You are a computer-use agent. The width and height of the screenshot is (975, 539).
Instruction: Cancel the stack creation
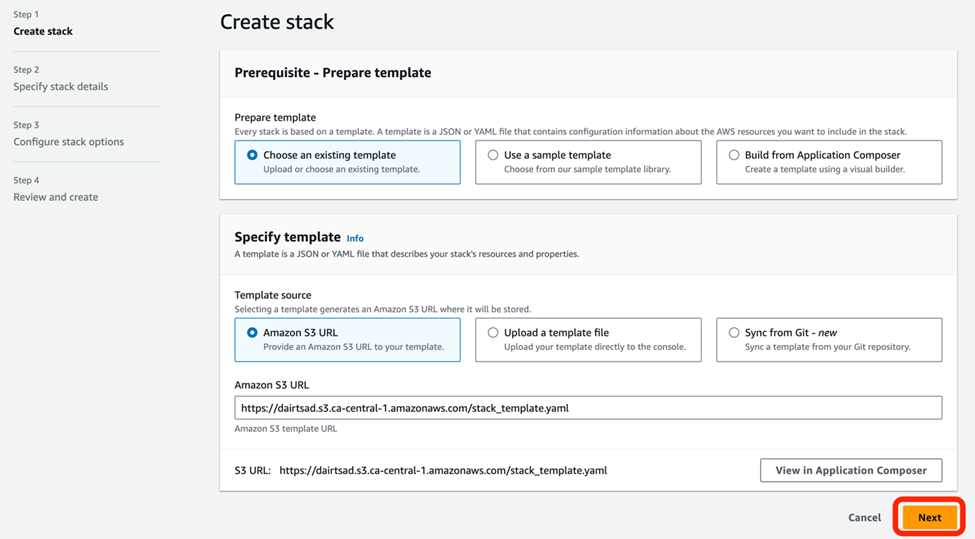pyautogui.click(x=864, y=518)
